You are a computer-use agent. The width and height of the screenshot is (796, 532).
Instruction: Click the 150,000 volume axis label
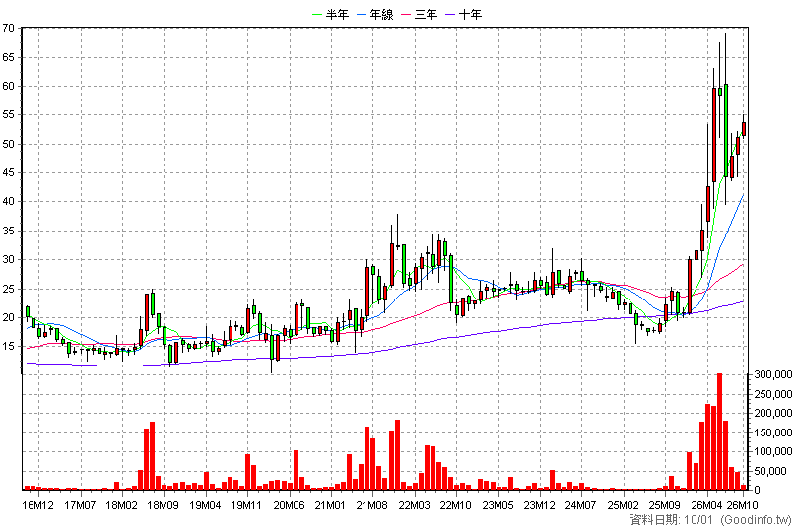pos(772,432)
